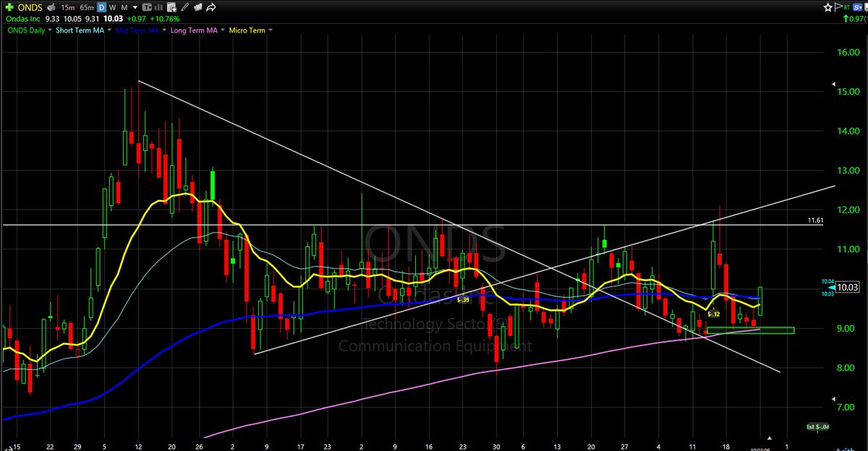
Task: Switch to the 15m timeframe
Action: click(68, 8)
